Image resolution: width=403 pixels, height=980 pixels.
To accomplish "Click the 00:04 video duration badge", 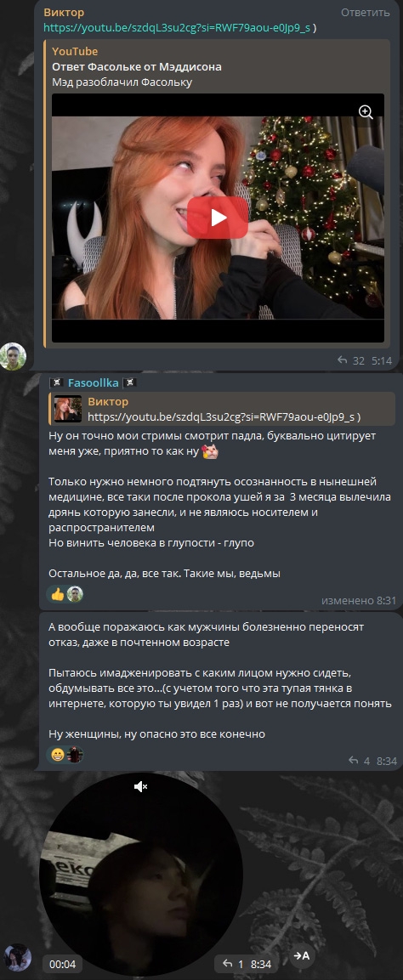I will (62, 964).
